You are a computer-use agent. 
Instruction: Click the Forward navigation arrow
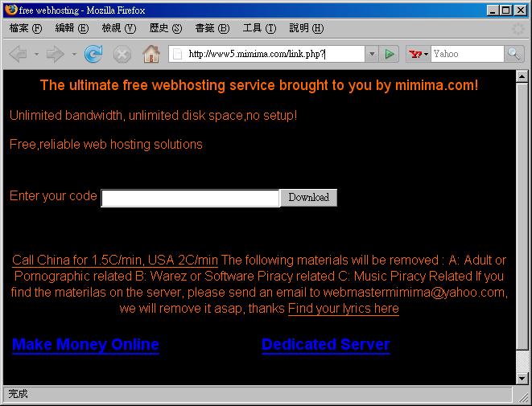[x=56, y=54]
